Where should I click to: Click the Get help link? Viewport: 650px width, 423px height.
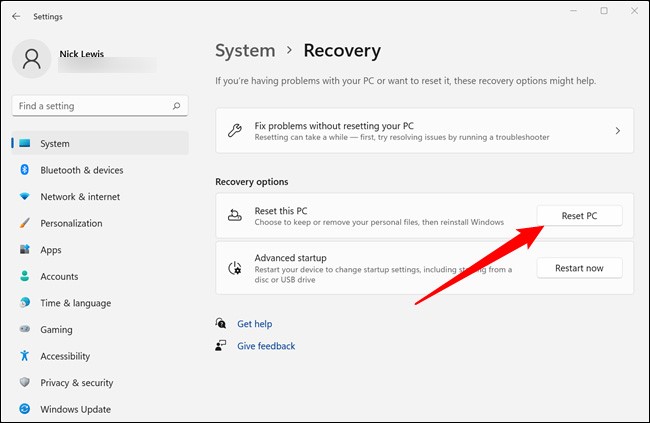pos(254,324)
